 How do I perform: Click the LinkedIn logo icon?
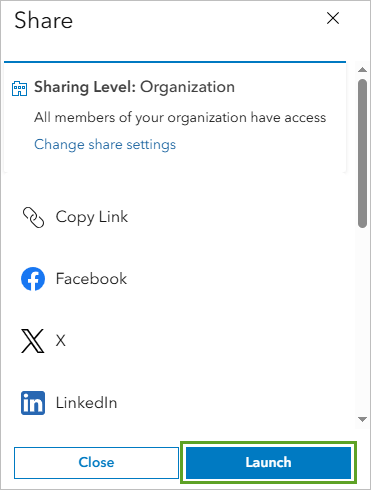33,403
